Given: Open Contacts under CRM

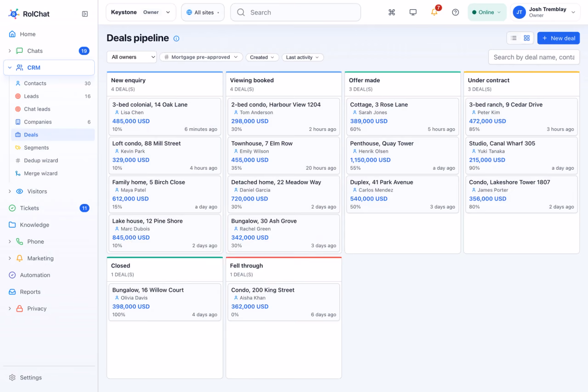Looking at the screenshot, I should click(x=53, y=83).
